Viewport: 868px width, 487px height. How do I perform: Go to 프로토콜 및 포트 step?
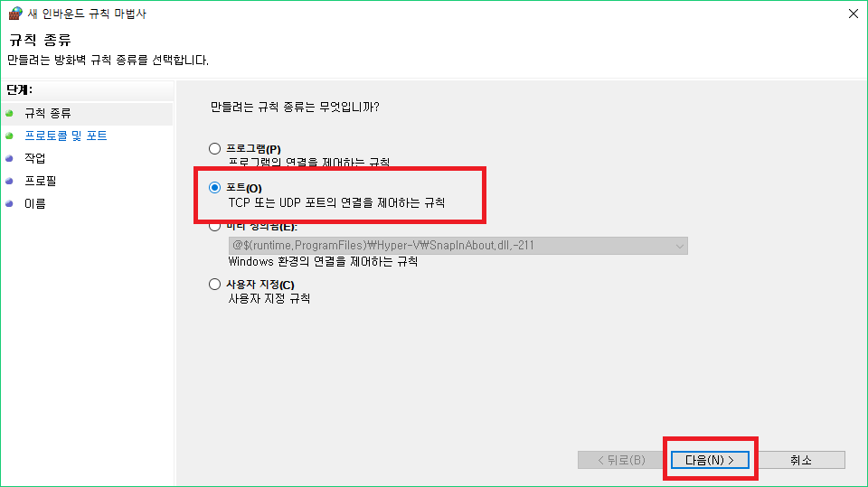[66, 136]
